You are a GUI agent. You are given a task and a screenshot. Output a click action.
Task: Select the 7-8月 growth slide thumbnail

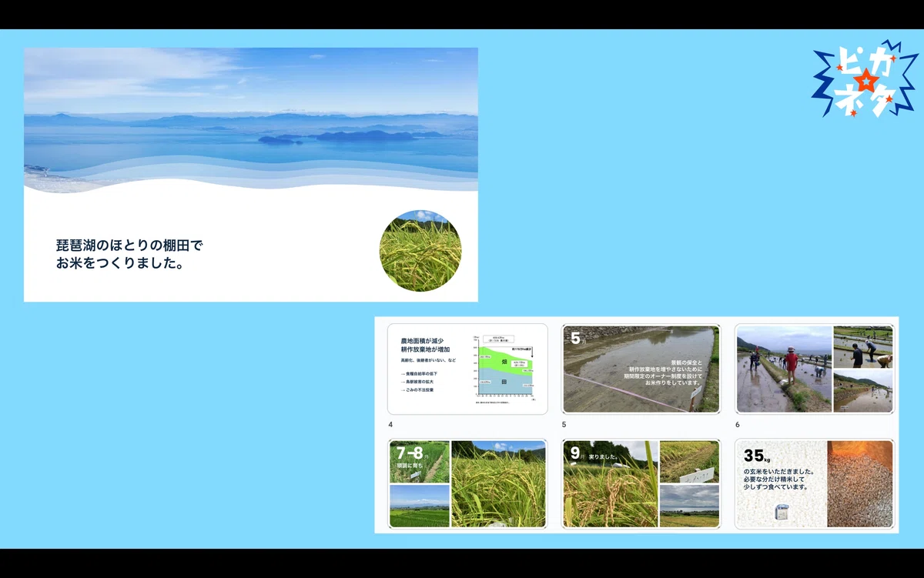[x=467, y=484]
